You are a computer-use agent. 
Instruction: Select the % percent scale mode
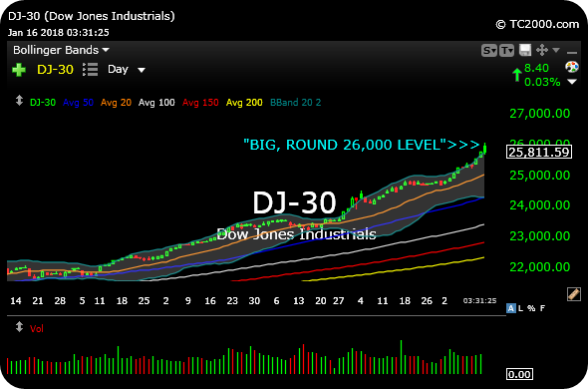pos(531,308)
